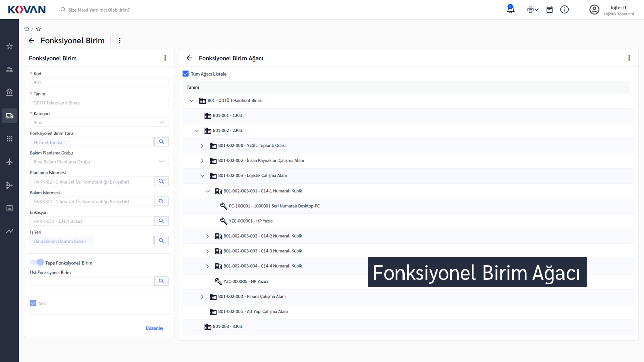
Task: Search Lokasyon with magnifier button
Action: [x=161, y=221]
